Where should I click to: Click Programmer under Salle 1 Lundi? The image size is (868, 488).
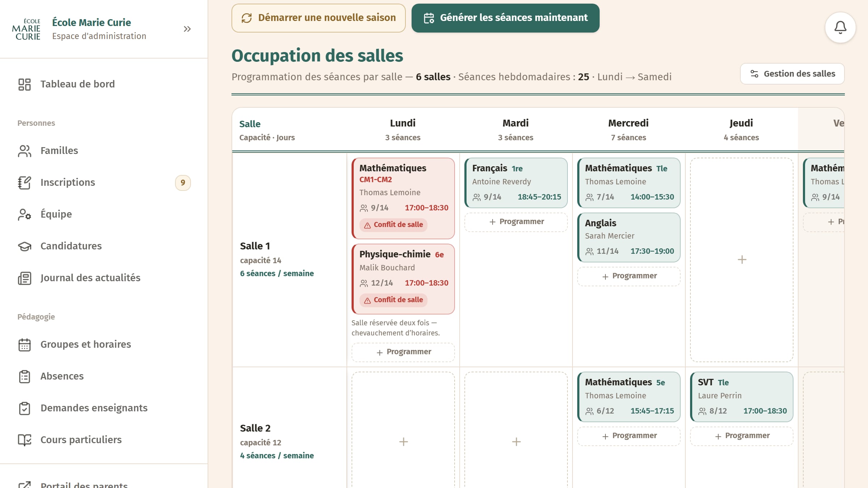coord(403,352)
